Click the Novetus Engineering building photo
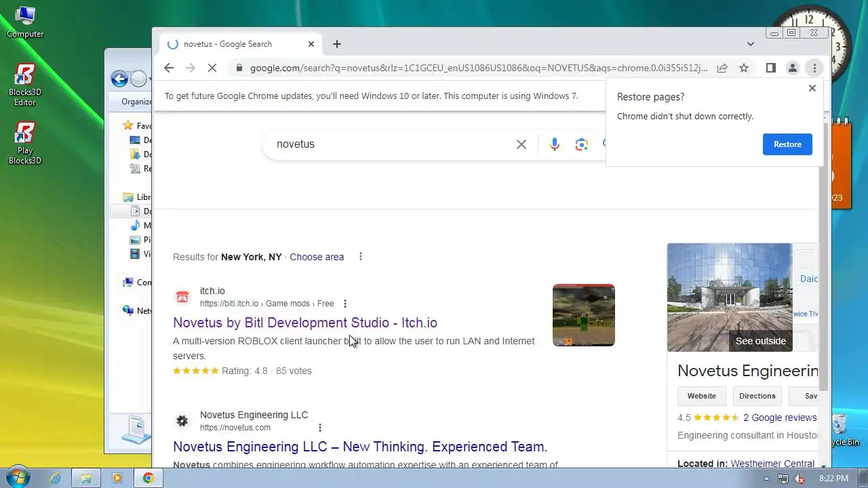This screenshot has width=868, height=488. tap(730, 298)
